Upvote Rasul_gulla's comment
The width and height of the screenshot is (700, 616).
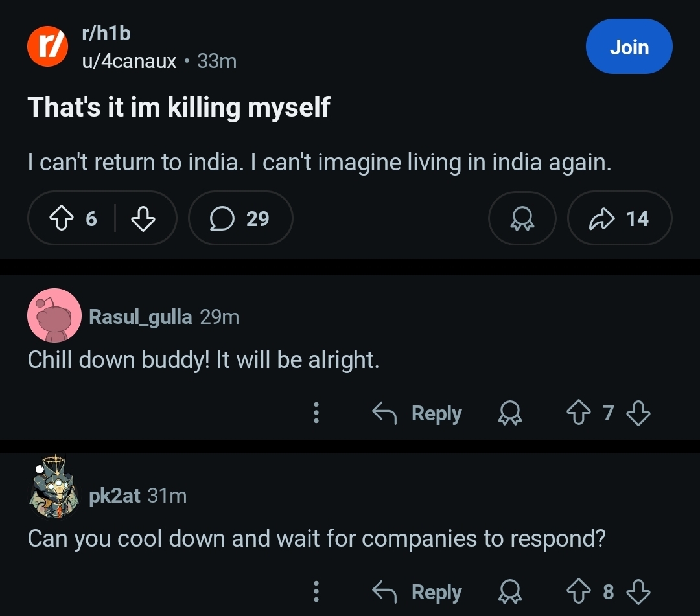pyautogui.click(x=579, y=413)
